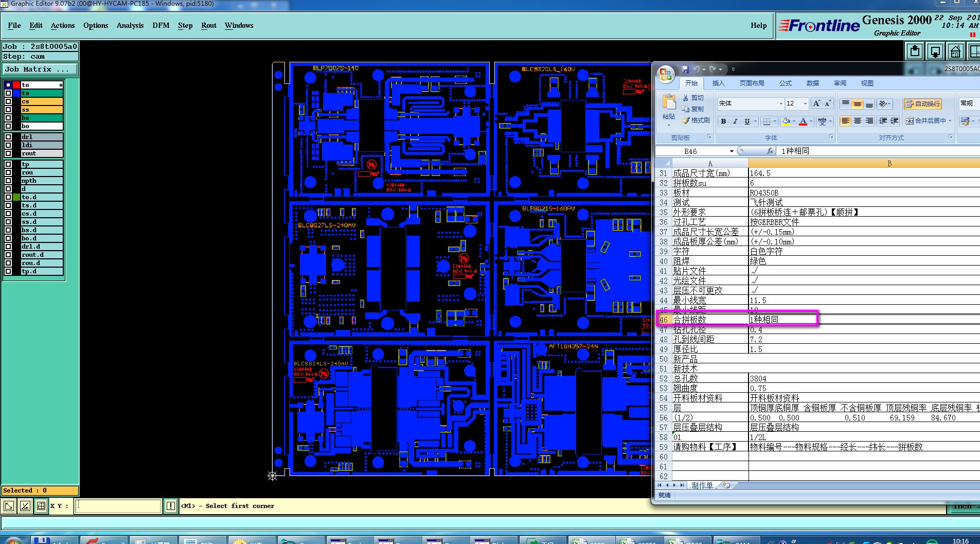Toggle visibility checkbox for layer tp.d
The image size is (980, 544).
pos(8,271)
